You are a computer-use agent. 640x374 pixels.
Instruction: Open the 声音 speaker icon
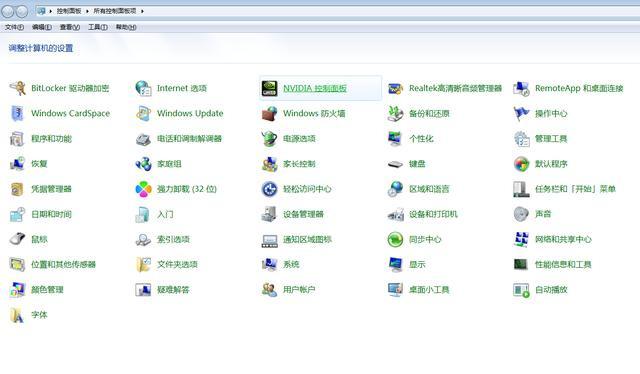click(x=521, y=214)
